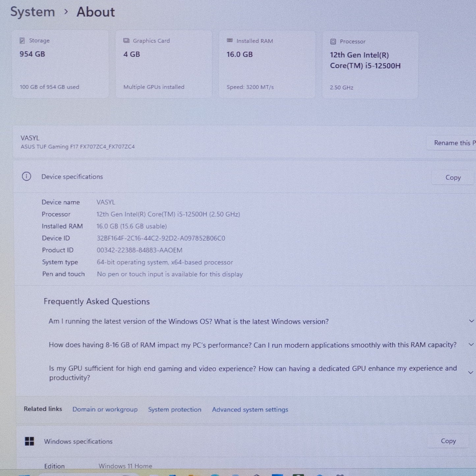Click the Device specifications info icon
This screenshot has height=476, width=476.
tap(26, 177)
